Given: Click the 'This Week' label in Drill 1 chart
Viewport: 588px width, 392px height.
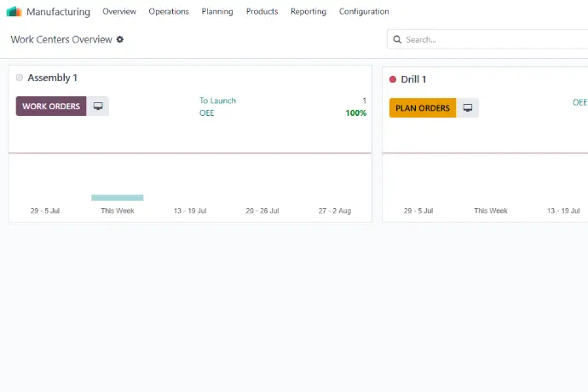Looking at the screenshot, I should pos(491,210).
